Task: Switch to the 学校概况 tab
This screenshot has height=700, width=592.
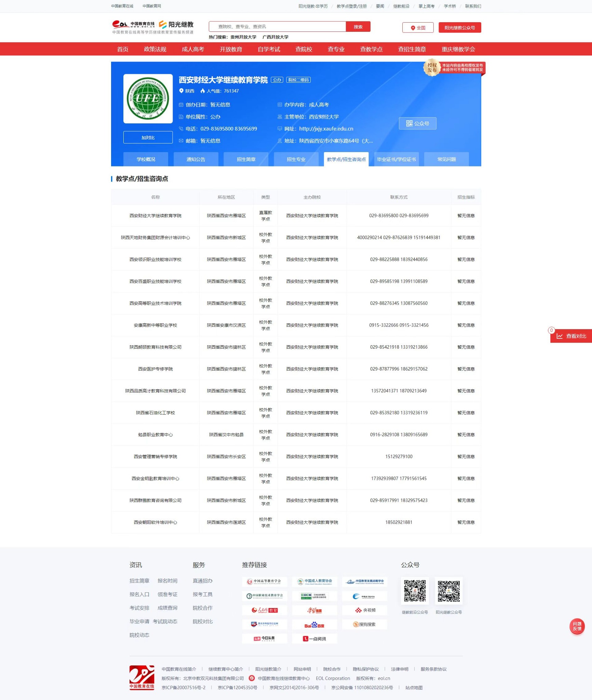Action: click(x=146, y=159)
